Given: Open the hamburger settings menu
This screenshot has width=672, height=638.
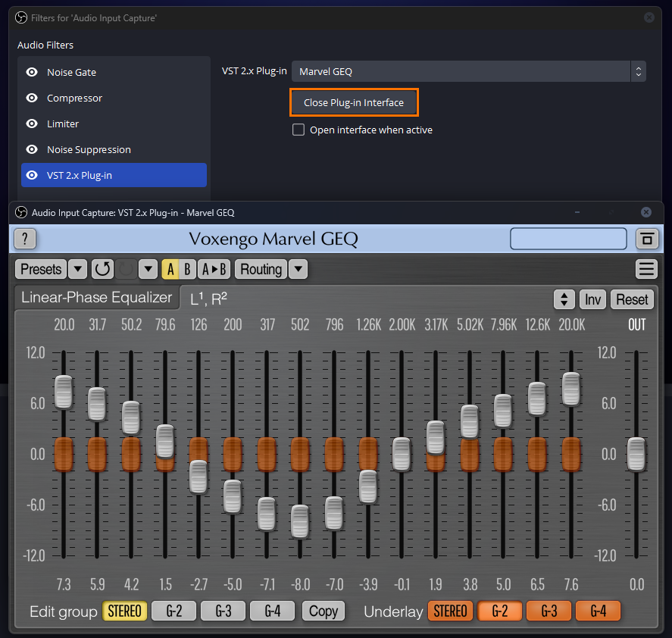Looking at the screenshot, I should coord(646,269).
